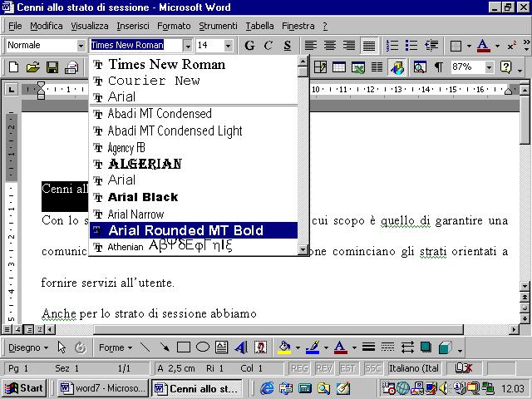Image resolution: width=532 pixels, height=399 pixels.
Task: Toggle italic with the C button
Action: [x=268, y=45]
